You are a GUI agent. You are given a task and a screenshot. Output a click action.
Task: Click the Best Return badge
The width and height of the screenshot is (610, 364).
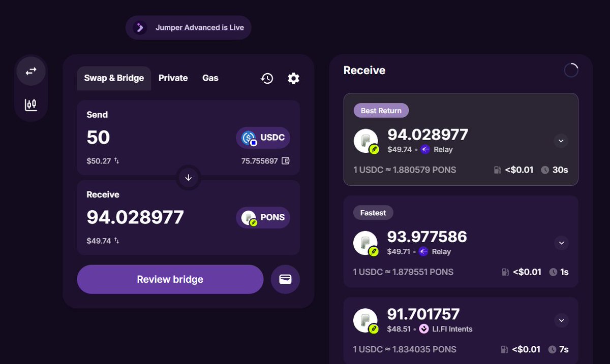click(x=381, y=111)
